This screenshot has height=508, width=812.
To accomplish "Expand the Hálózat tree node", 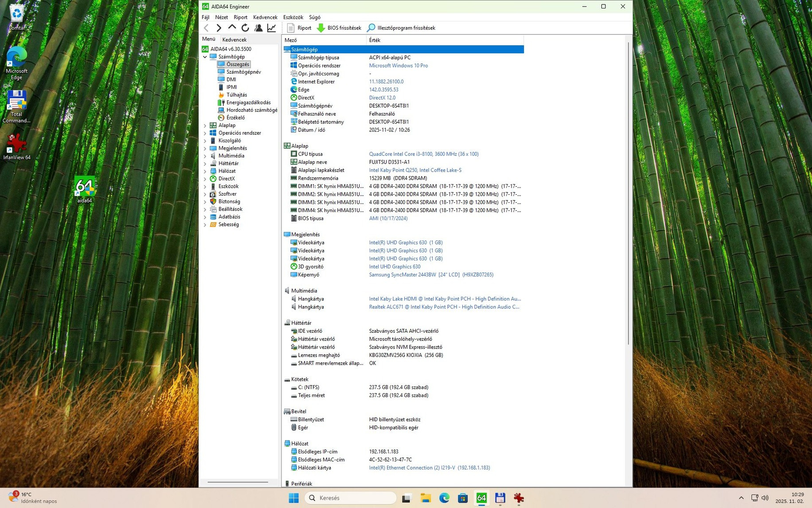I will 205,171.
